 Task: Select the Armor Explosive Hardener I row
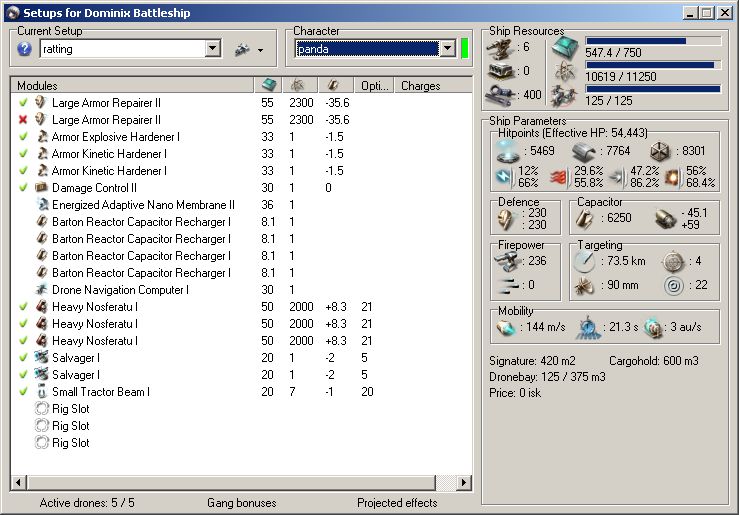pyautogui.click(x=240, y=137)
